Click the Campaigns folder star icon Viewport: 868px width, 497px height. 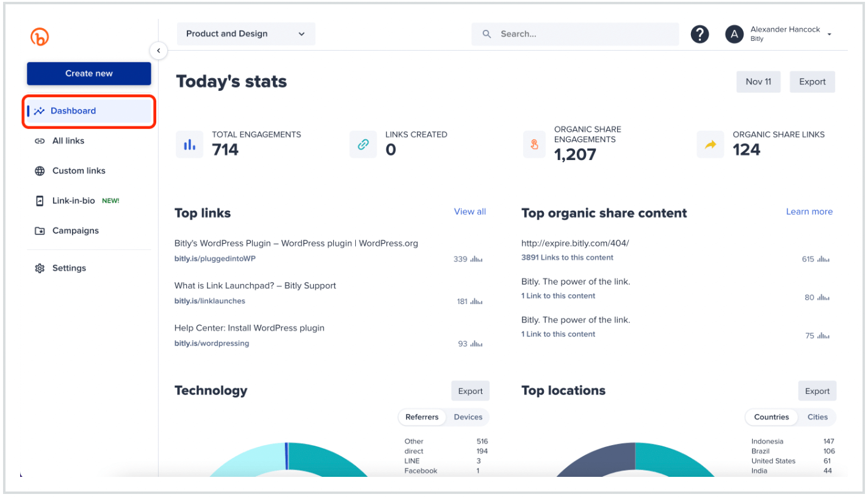pos(40,231)
